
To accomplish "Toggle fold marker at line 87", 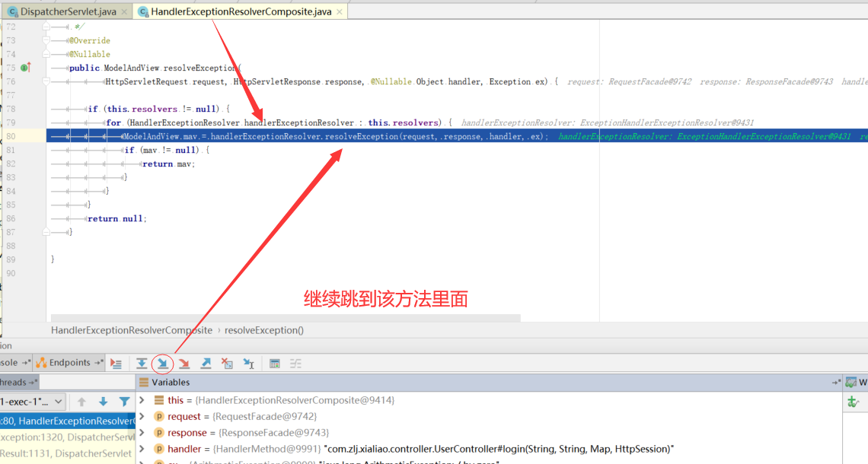I will pyautogui.click(x=46, y=232).
